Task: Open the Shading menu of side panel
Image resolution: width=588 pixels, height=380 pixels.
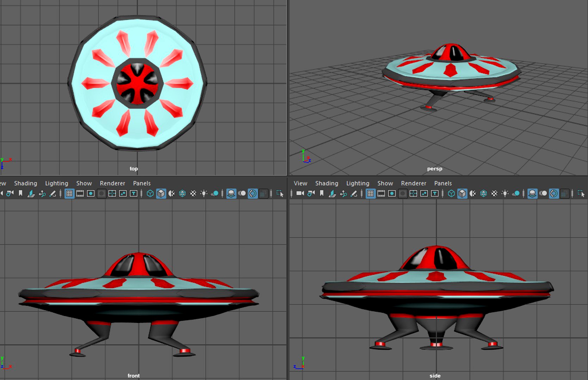Action: click(x=327, y=183)
